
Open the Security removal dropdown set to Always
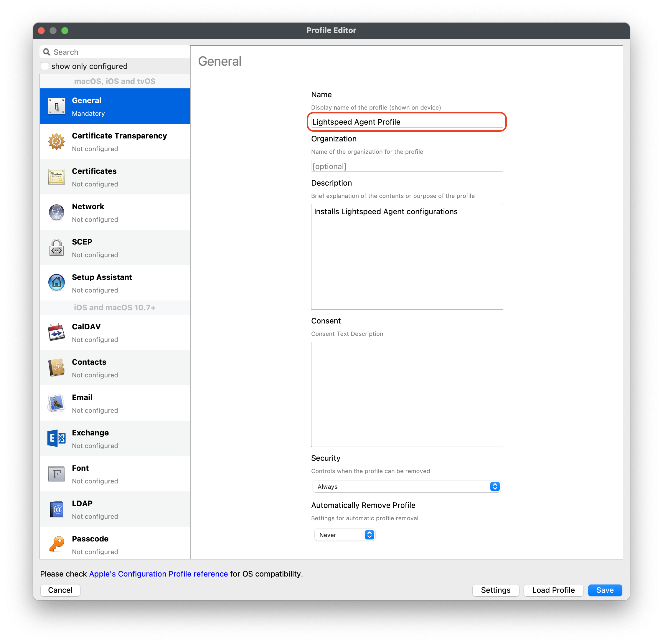[407, 487]
